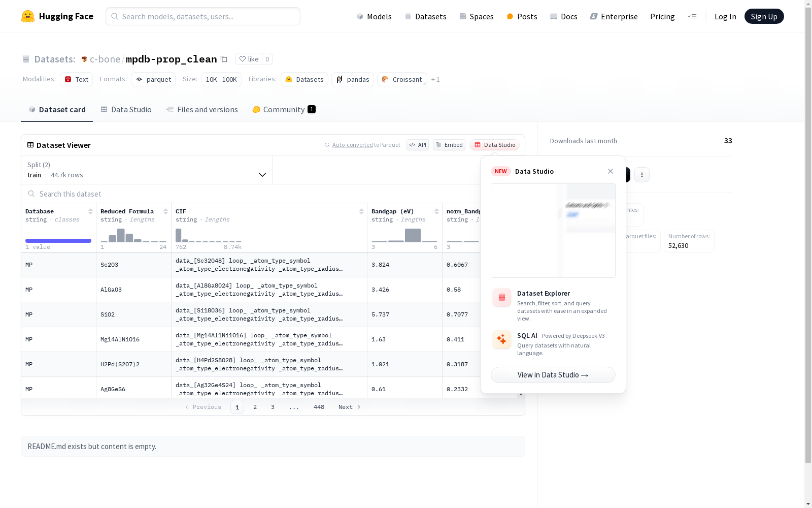Click the SQL AI sparkle icon
The height and width of the screenshot is (508, 812).
(502, 339)
